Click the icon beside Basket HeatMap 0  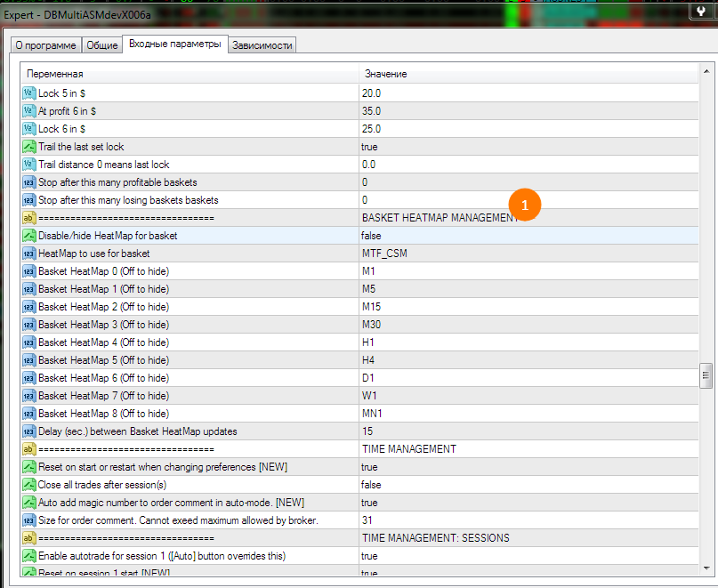point(28,271)
